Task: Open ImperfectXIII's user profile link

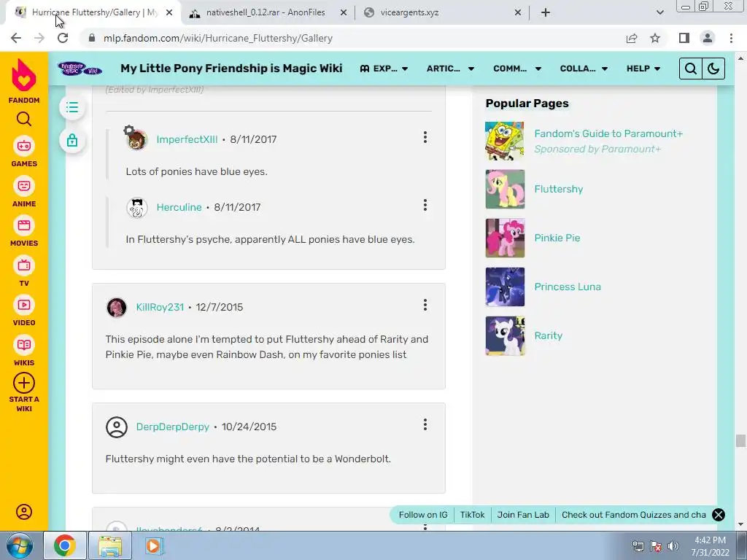Action: click(187, 139)
